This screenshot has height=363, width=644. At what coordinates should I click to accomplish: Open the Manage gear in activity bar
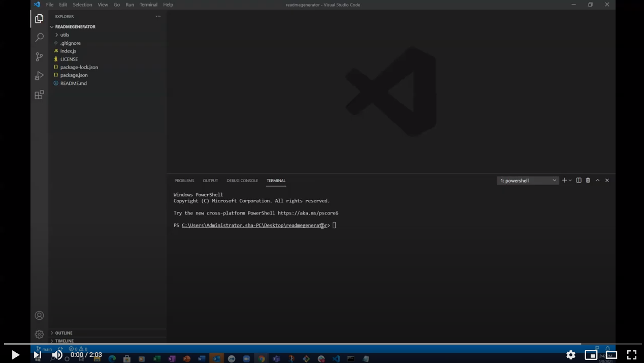(39, 334)
